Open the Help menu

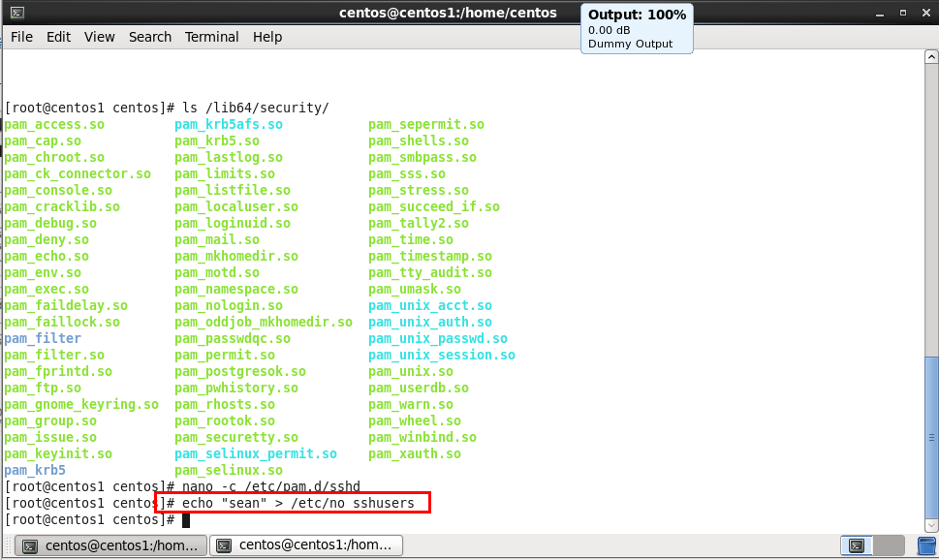[x=267, y=37]
